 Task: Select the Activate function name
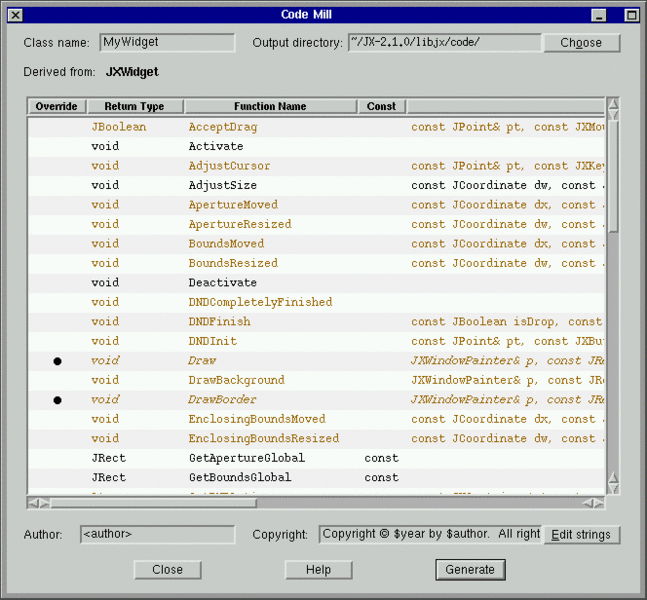point(216,146)
